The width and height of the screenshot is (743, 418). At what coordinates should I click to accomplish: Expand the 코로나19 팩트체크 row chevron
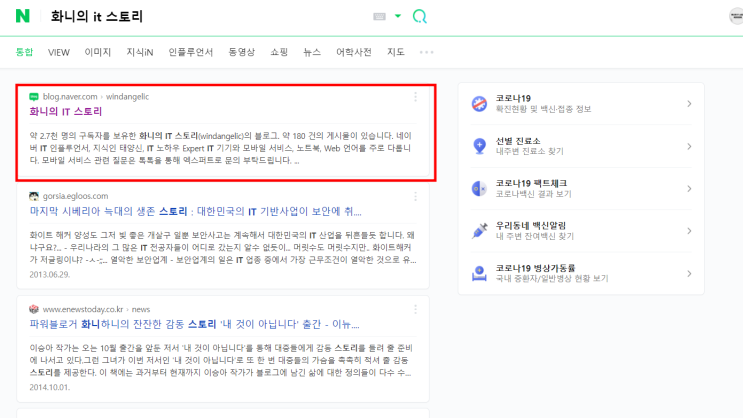pos(689,189)
